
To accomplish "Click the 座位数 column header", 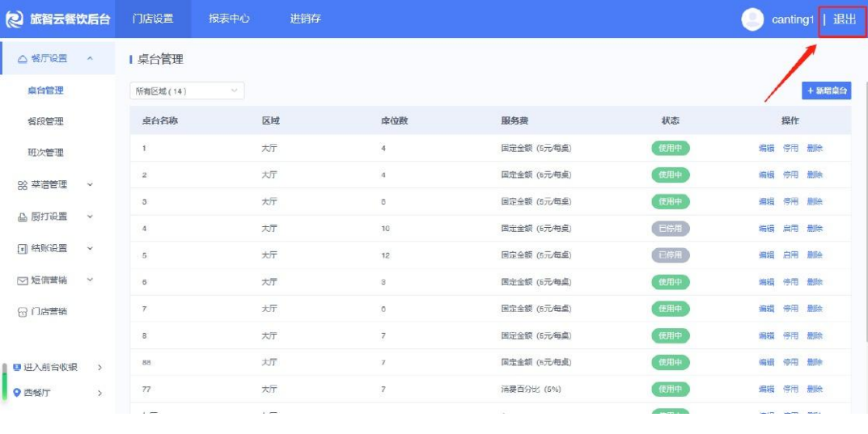I will tap(395, 120).
